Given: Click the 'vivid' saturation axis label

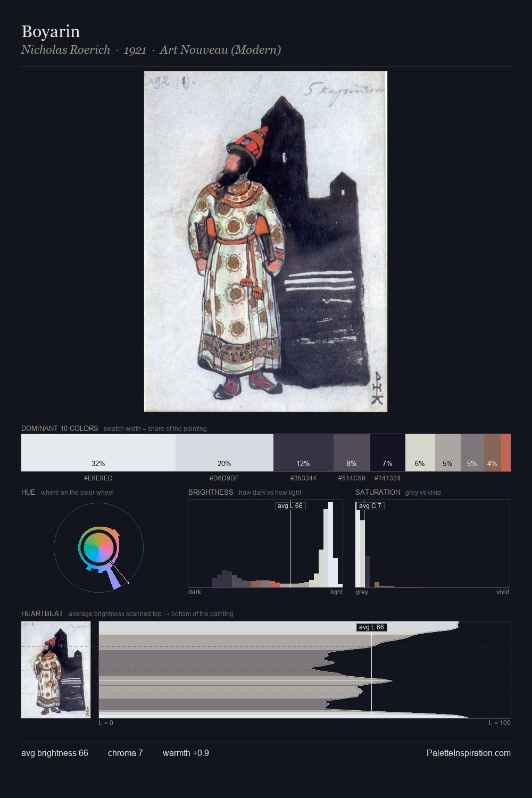Looking at the screenshot, I should (x=503, y=592).
